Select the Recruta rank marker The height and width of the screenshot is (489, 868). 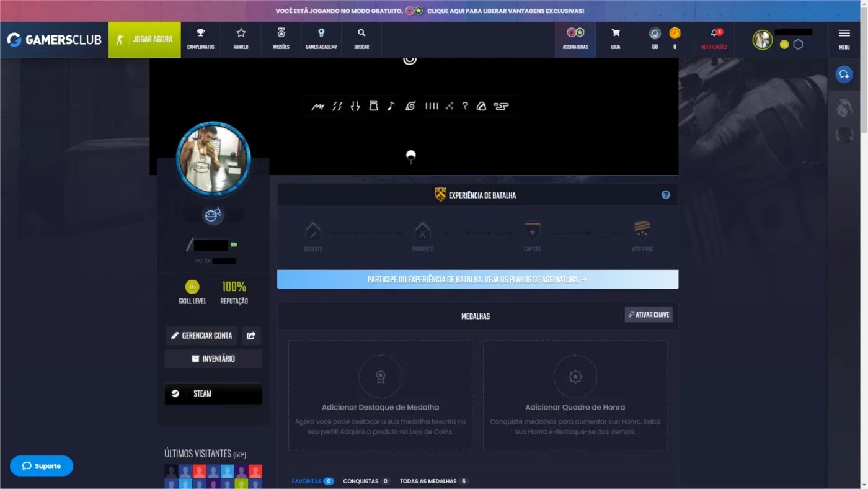313,232
